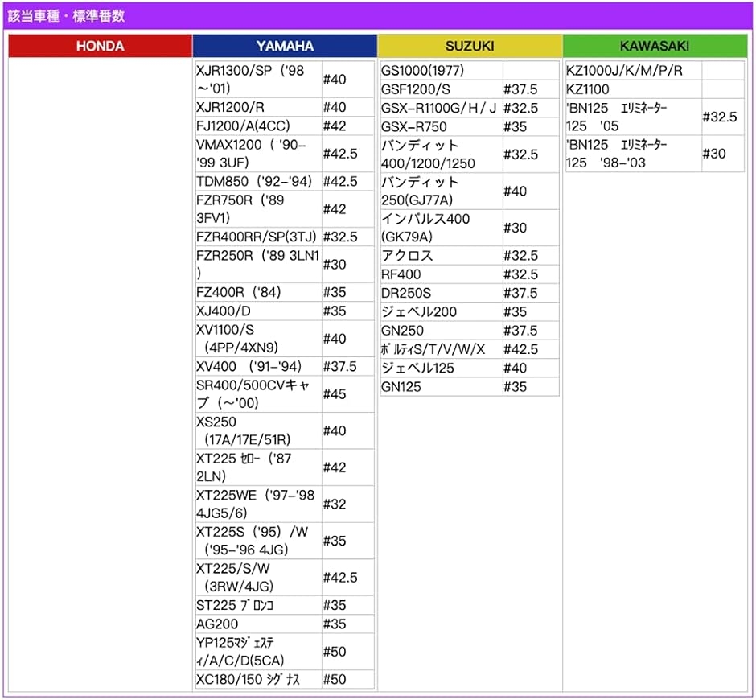Viewport: 756px width, 700px height.
Task: Select the アクロス cell
Action: (442, 256)
